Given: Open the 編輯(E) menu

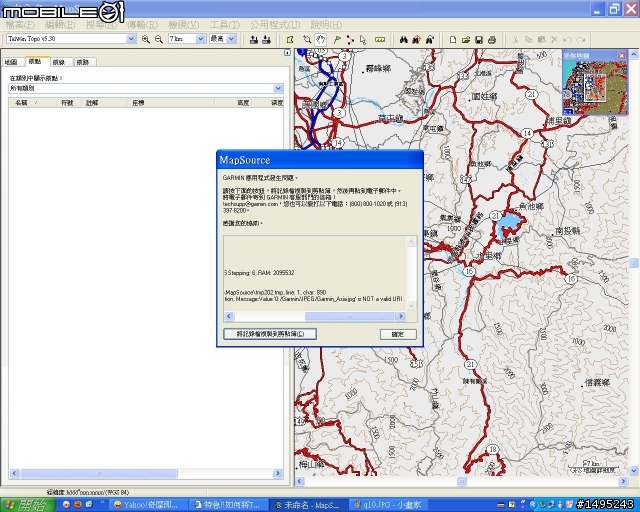Looking at the screenshot, I should pyautogui.click(x=60, y=24).
